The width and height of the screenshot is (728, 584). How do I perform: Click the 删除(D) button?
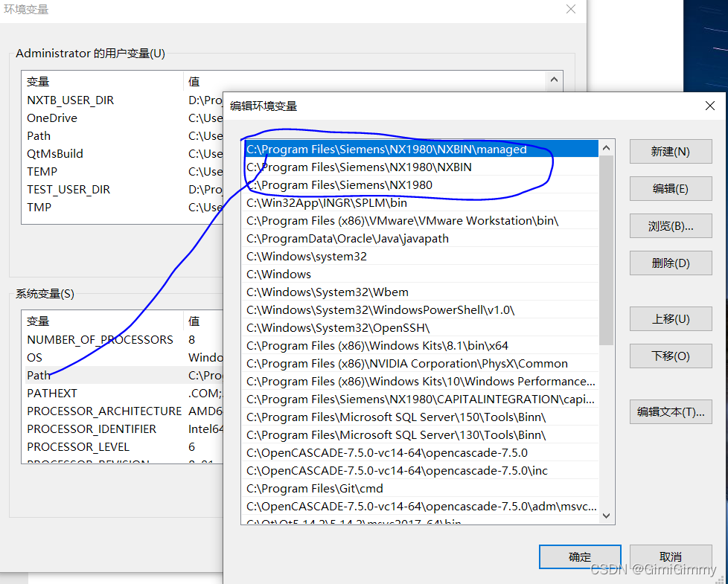pos(671,263)
